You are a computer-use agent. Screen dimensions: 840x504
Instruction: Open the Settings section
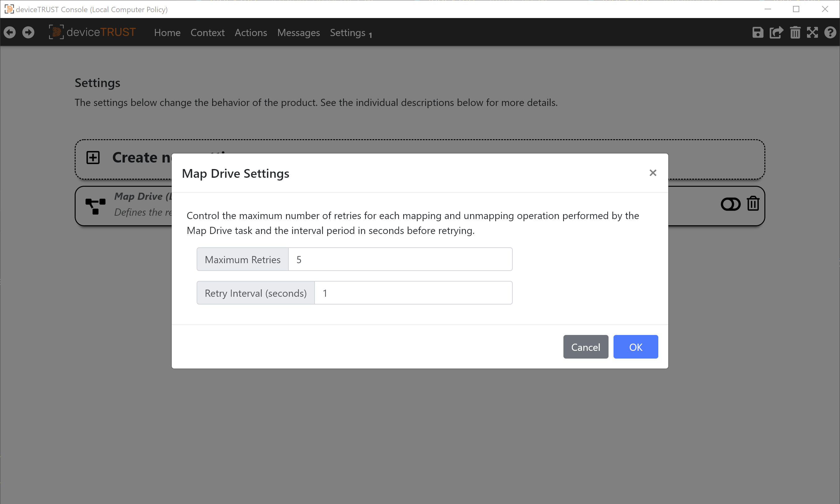pyautogui.click(x=348, y=33)
